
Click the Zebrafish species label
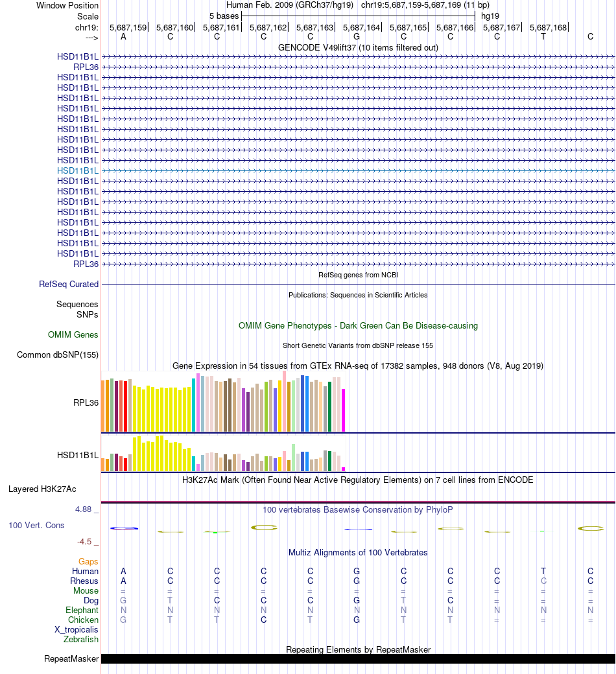click(x=81, y=639)
